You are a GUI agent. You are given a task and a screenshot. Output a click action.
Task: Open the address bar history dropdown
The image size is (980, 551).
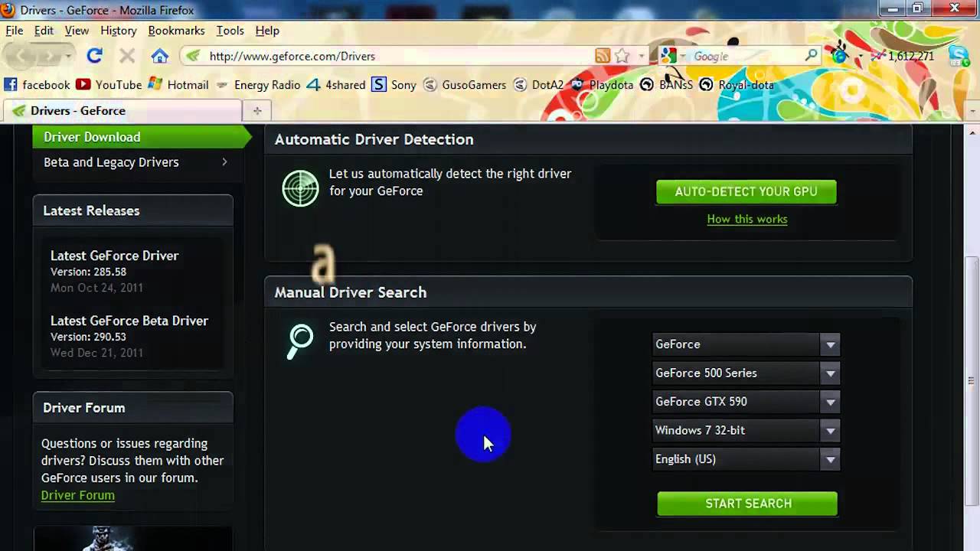click(641, 56)
